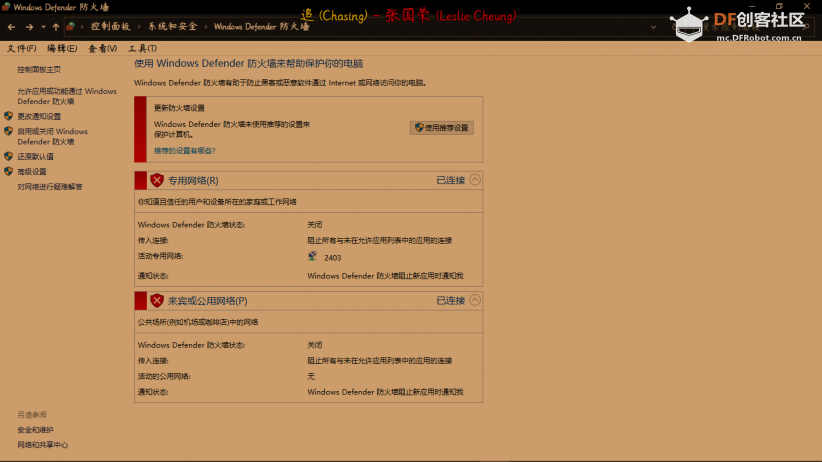Click 来宾或公用网络(P) section header

tap(308, 300)
